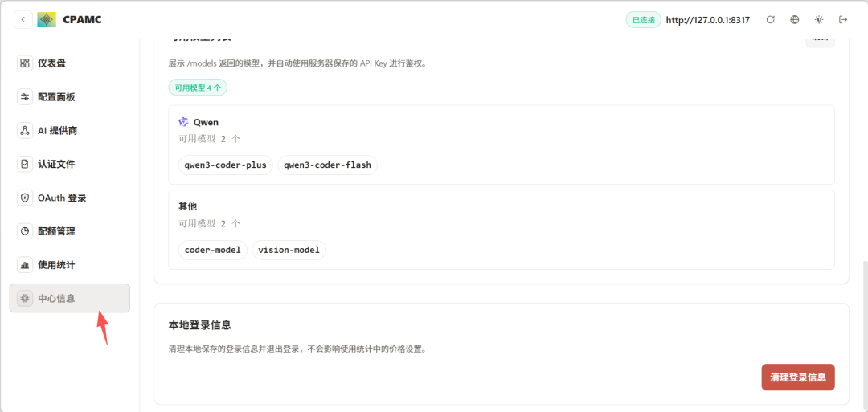Open the language globe icon

point(794,20)
